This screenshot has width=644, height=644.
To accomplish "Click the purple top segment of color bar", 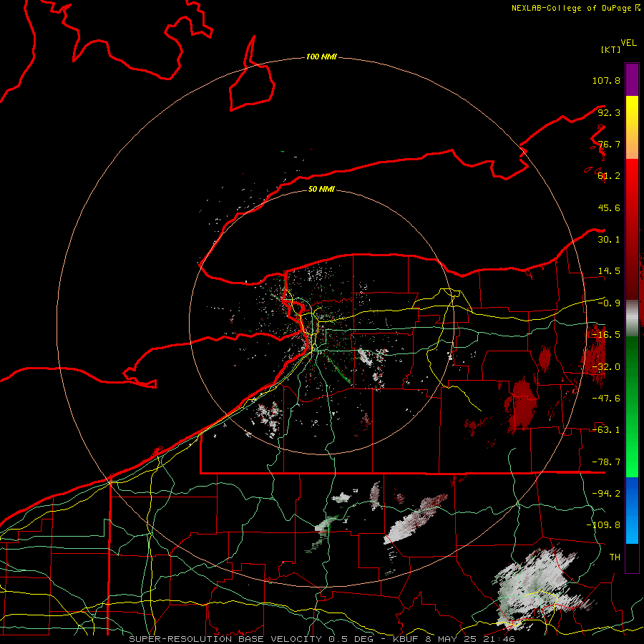I will (x=632, y=79).
